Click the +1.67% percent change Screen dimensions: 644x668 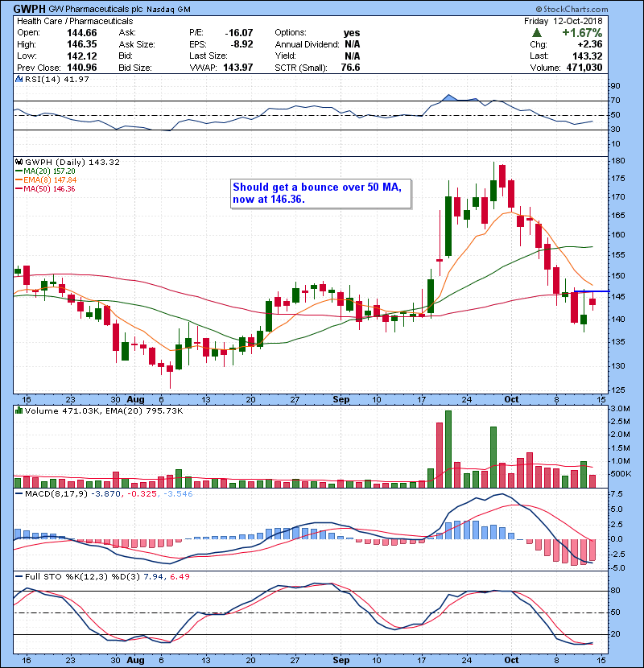click(x=582, y=33)
